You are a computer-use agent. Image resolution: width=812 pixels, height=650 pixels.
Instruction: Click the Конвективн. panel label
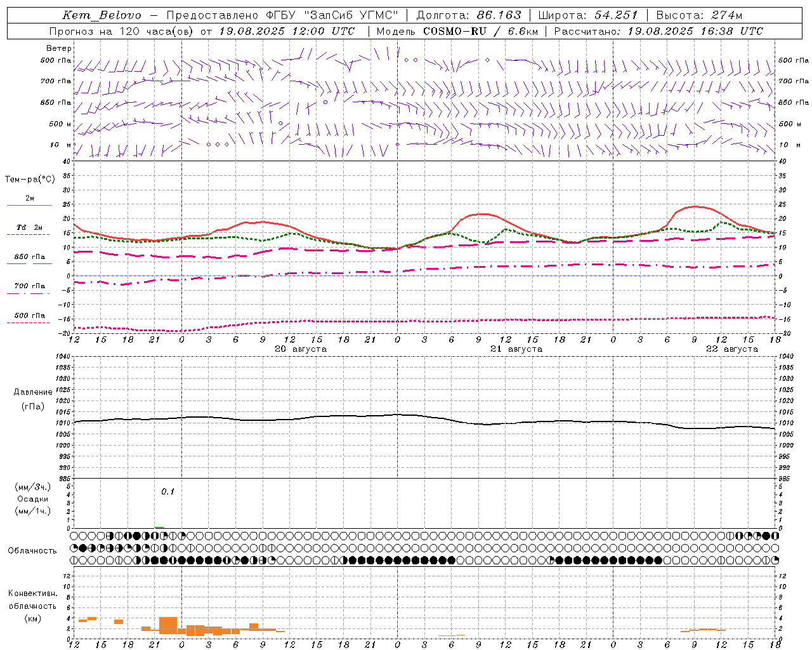[x=33, y=594]
